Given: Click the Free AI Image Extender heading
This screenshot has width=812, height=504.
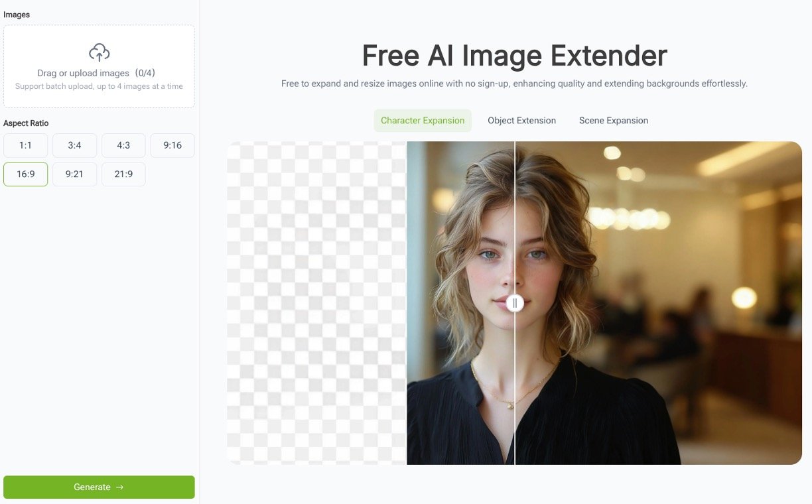Looking at the screenshot, I should 513,56.
